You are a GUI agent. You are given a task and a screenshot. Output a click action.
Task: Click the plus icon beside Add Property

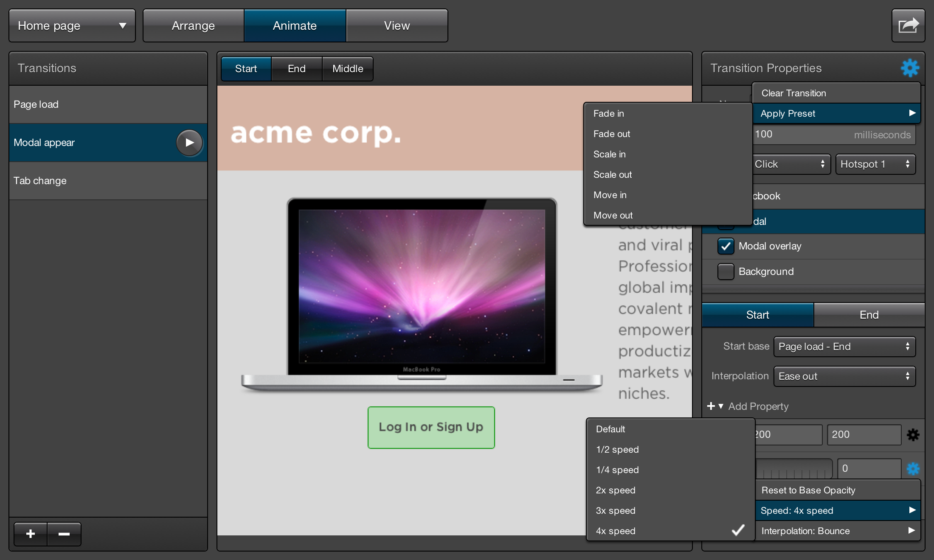click(711, 406)
